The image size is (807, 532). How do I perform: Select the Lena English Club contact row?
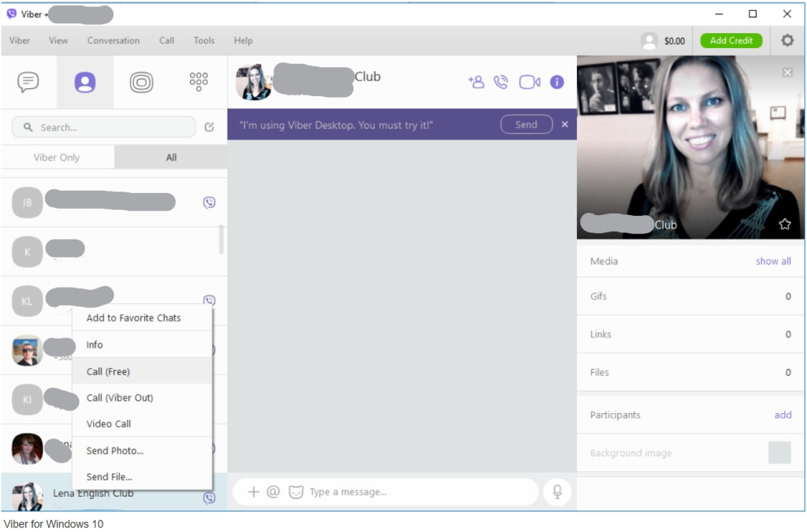tap(113, 493)
